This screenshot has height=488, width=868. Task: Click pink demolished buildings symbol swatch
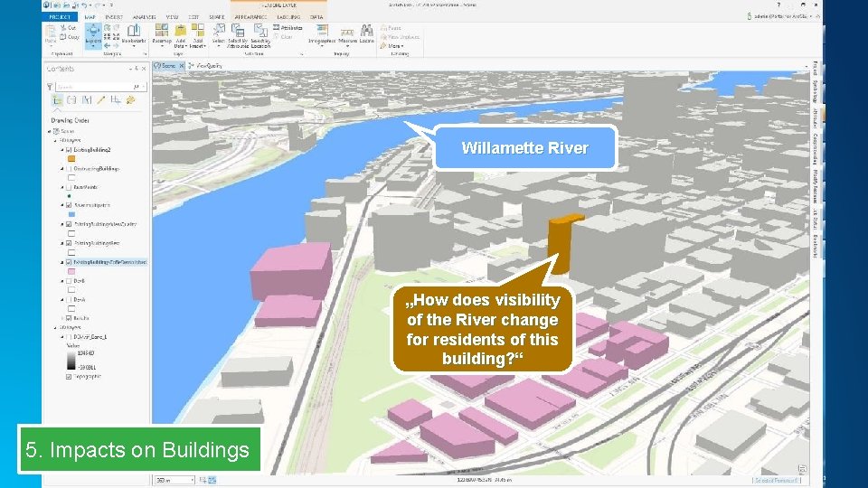click(71, 272)
